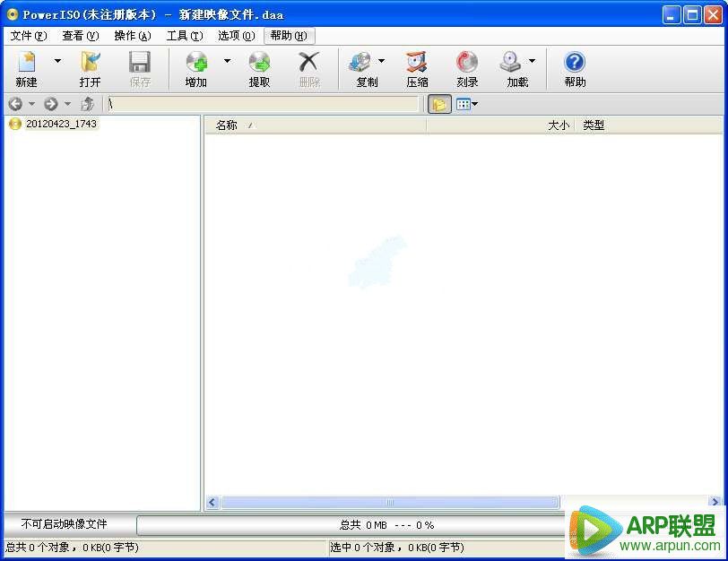Image resolution: width=728 pixels, height=561 pixels.
Task: Click the horizontal scrollbar right arrow
Action: (x=715, y=502)
